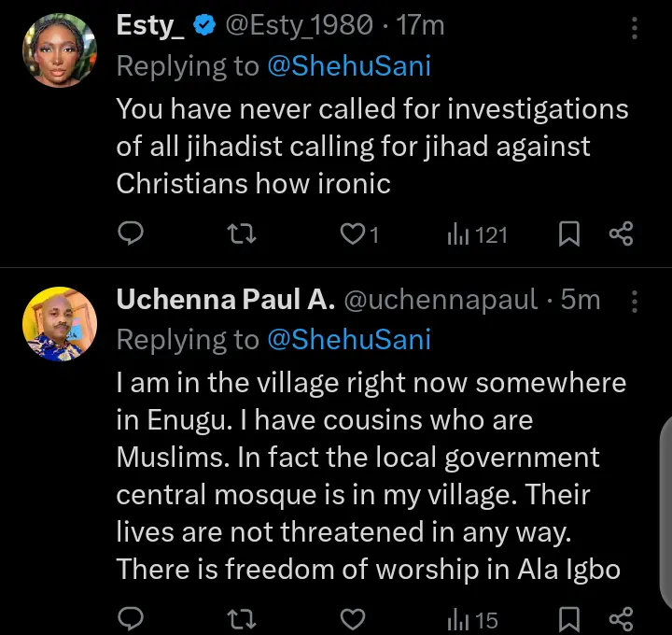Share Uchenna Paul A.'s tweet
672x635 pixels.
621,617
